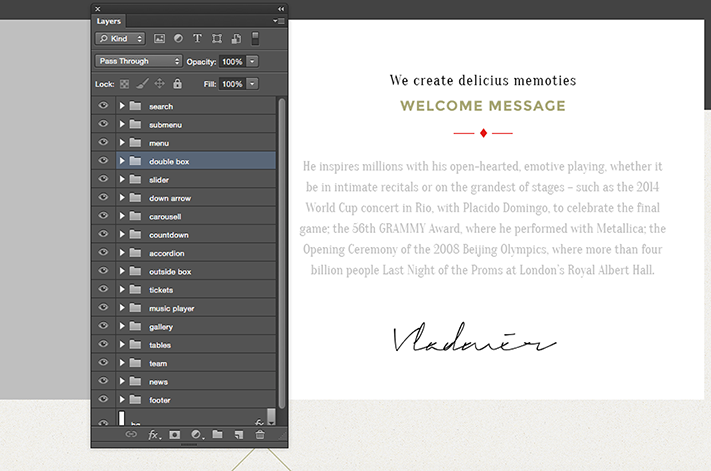Click the gallery group folder icon
Viewport: 711px width, 471px height.
pyautogui.click(x=135, y=326)
